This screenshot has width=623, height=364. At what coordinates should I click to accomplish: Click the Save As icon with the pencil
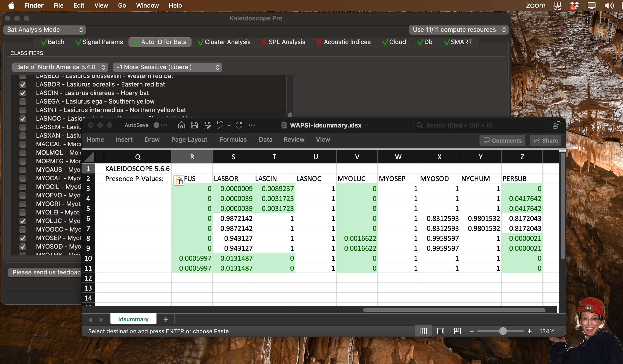point(207,125)
